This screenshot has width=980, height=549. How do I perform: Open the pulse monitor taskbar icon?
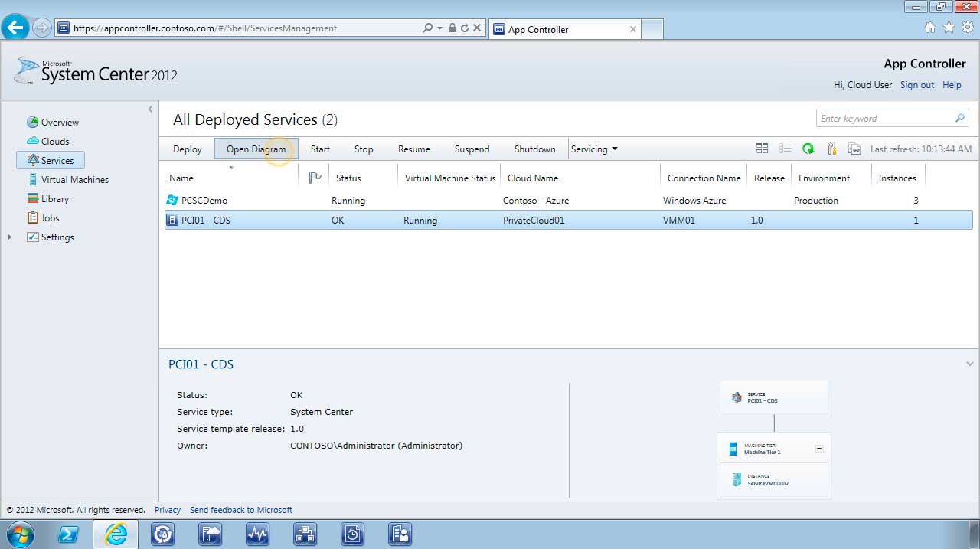[x=257, y=534]
